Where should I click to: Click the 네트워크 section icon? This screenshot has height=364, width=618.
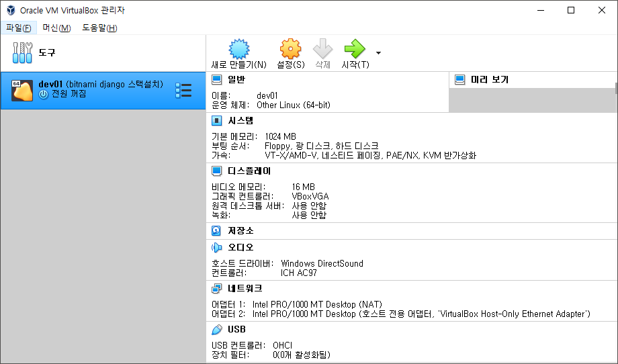(216, 288)
